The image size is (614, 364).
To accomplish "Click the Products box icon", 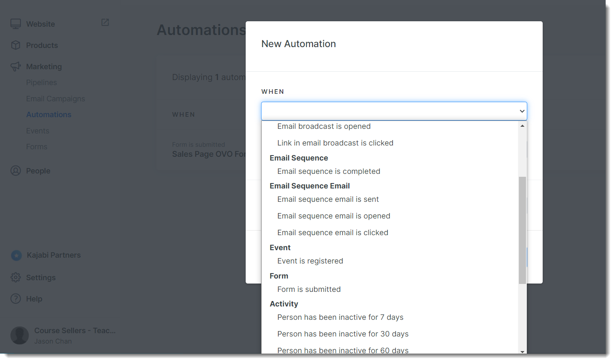I will [x=15, y=45].
